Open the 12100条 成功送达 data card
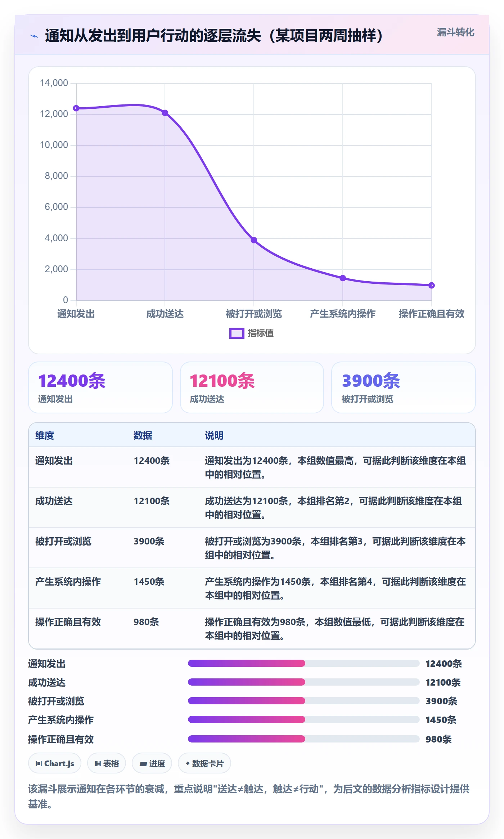Screen dimensions: 504x839 (x=252, y=387)
